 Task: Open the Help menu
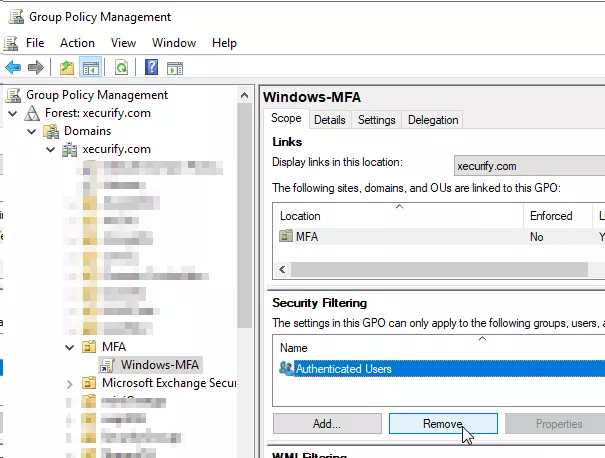[x=224, y=43]
